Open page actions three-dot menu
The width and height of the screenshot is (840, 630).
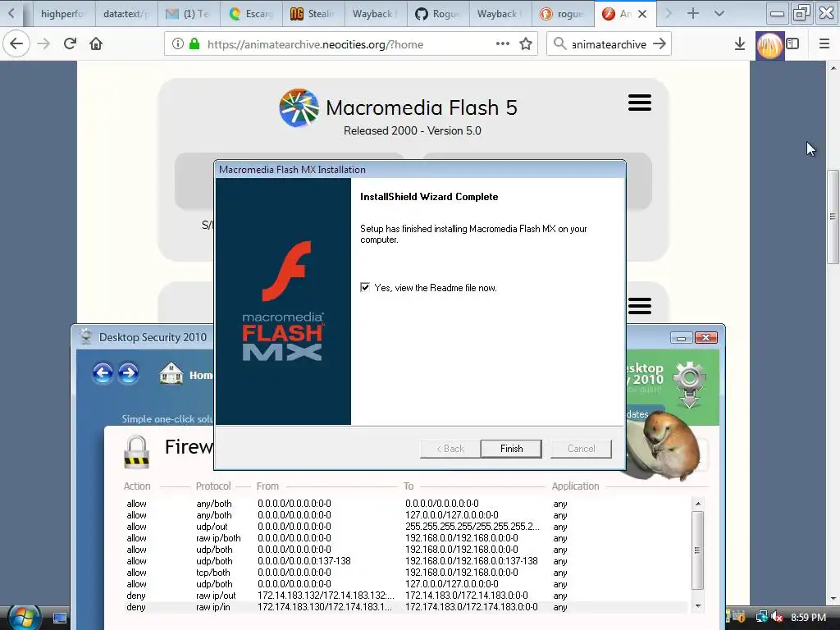503,44
